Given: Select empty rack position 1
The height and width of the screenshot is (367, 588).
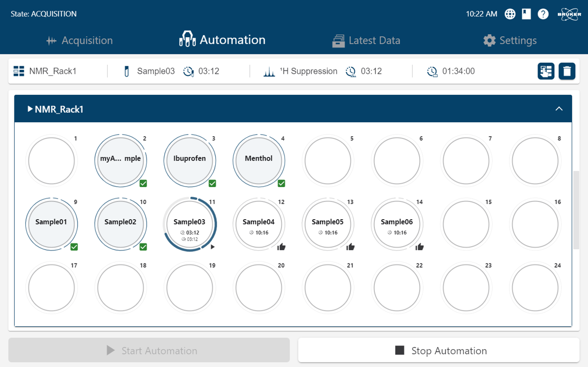Looking at the screenshot, I should click(x=52, y=161).
